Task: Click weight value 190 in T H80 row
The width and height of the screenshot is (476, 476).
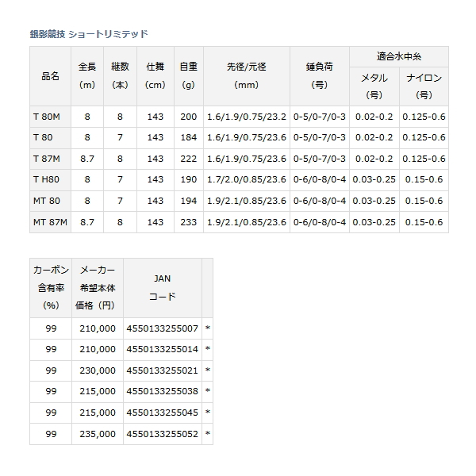Action: 189,180
